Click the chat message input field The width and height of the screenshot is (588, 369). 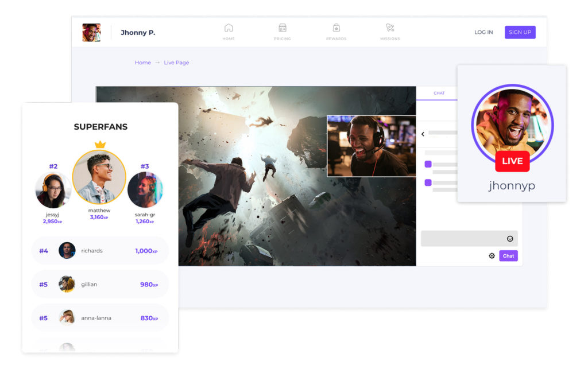point(462,239)
